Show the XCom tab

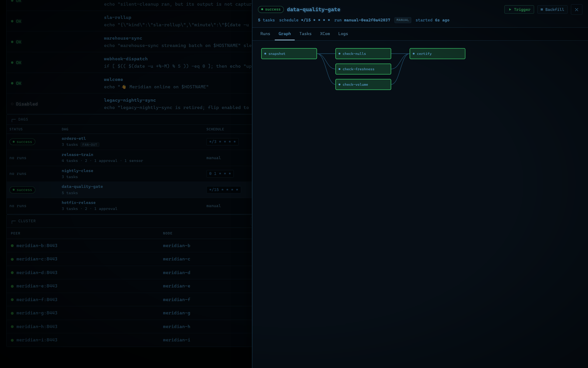(325, 34)
